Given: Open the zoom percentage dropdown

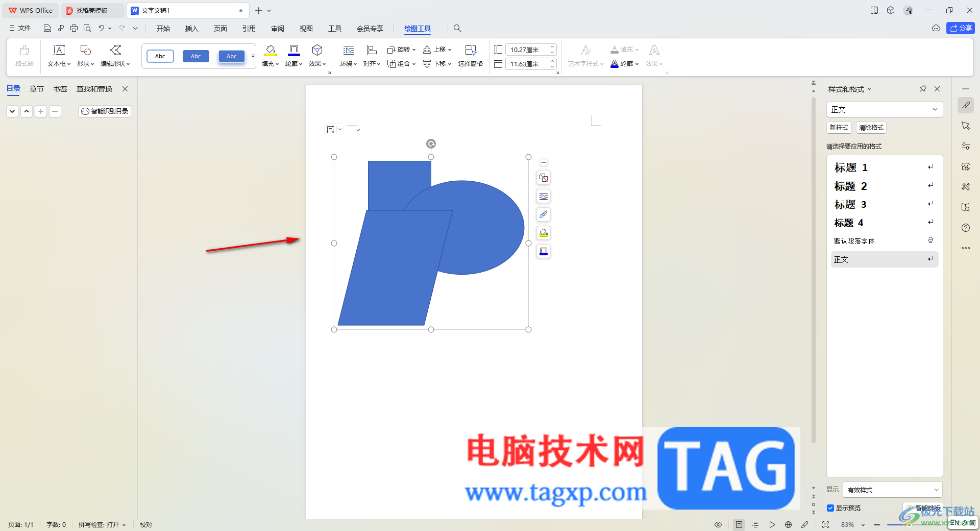Looking at the screenshot, I should [863, 525].
